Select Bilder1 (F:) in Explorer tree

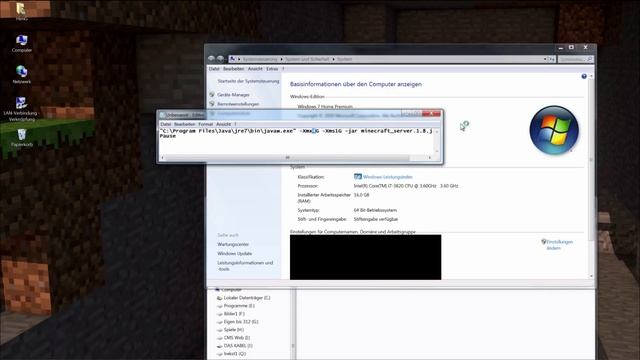[x=234, y=314]
